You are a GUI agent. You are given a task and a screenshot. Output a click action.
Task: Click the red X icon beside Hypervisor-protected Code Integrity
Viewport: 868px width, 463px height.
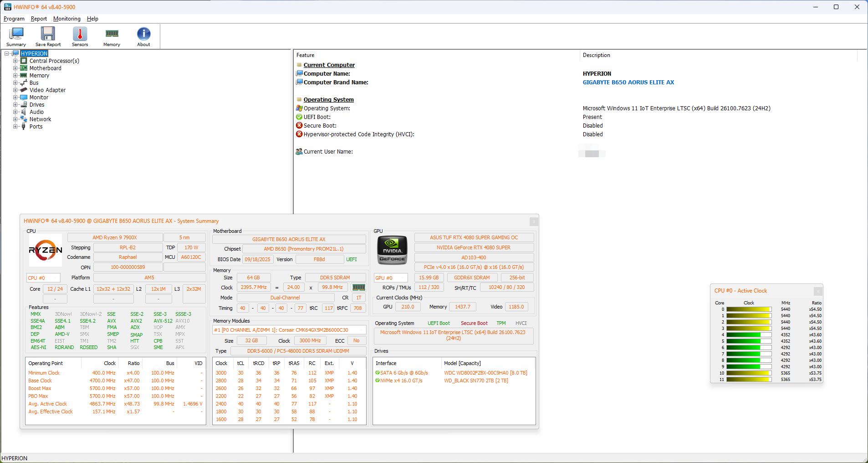click(299, 134)
